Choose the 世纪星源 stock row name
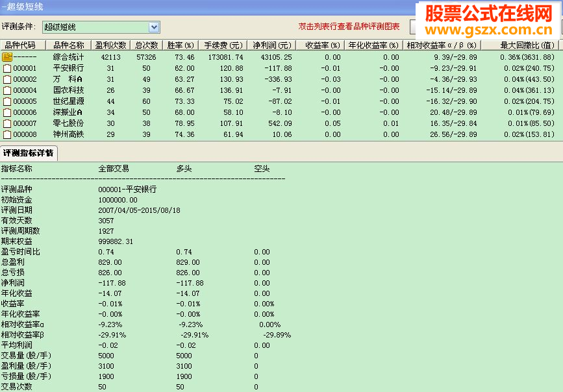 (68, 102)
